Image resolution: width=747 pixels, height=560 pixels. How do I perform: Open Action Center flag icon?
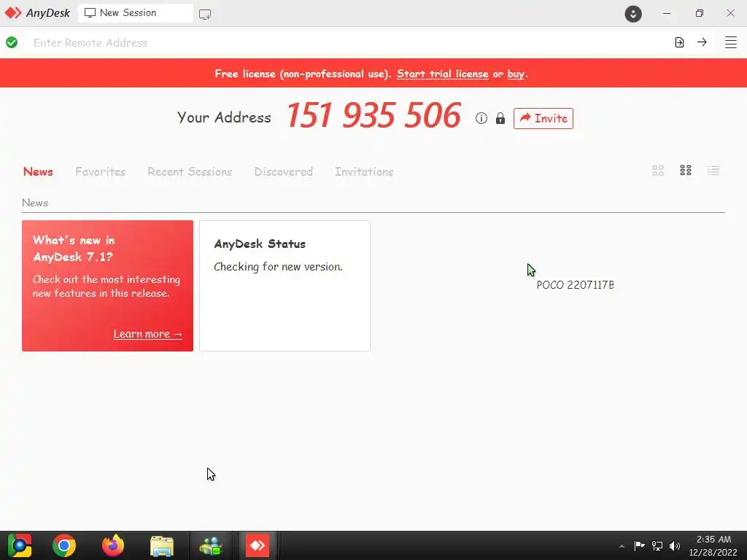pyautogui.click(x=639, y=545)
